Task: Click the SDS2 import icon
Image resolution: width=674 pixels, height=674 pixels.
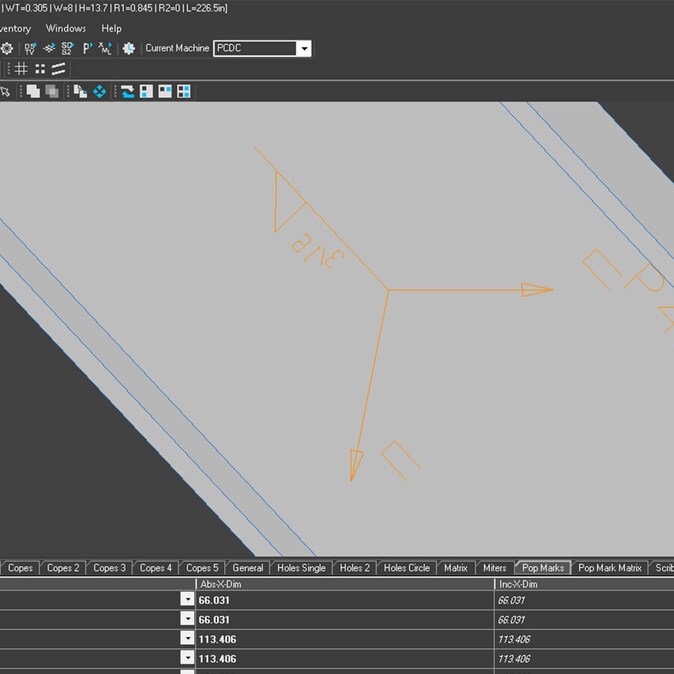Action: pyautogui.click(x=67, y=48)
